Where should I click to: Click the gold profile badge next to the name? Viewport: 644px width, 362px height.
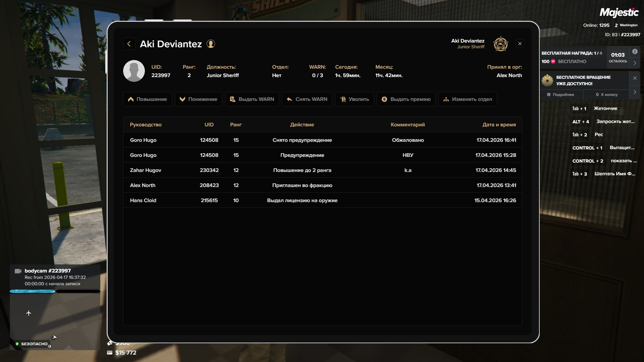[211, 44]
